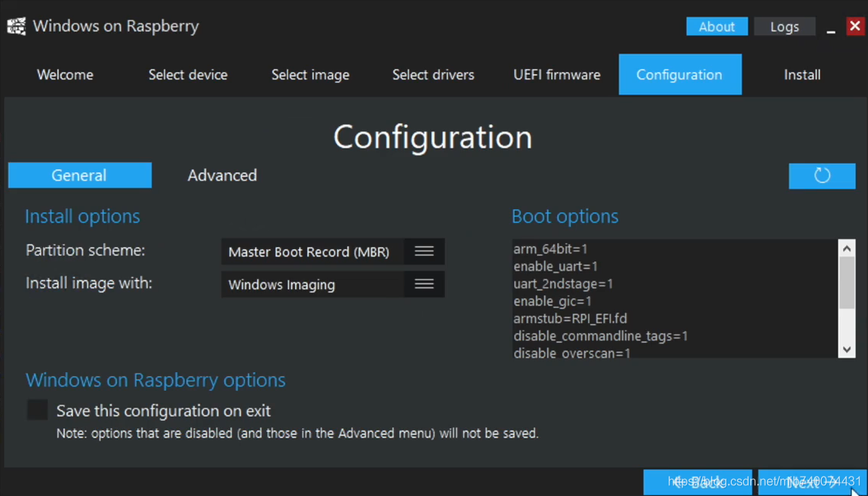Click the Windows on Raspberry app logo
This screenshot has width=868, height=496.
click(x=16, y=26)
